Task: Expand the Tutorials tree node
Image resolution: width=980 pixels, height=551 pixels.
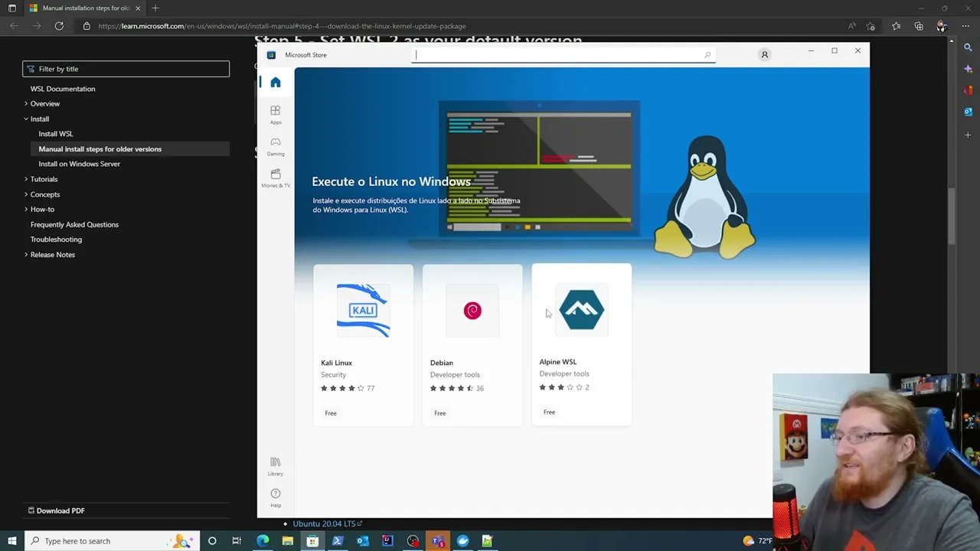Action: (26, 179)
